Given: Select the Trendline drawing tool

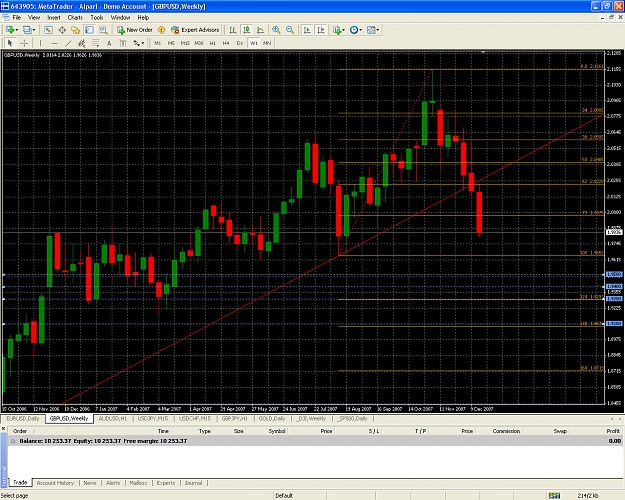Looking at the screenshot, I should [68, 43].
